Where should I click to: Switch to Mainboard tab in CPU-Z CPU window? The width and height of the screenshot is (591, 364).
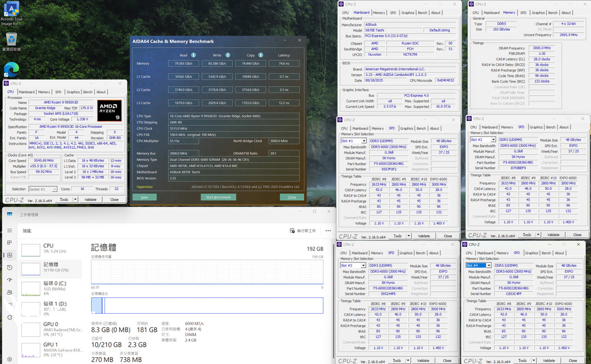tap(26, 92)
